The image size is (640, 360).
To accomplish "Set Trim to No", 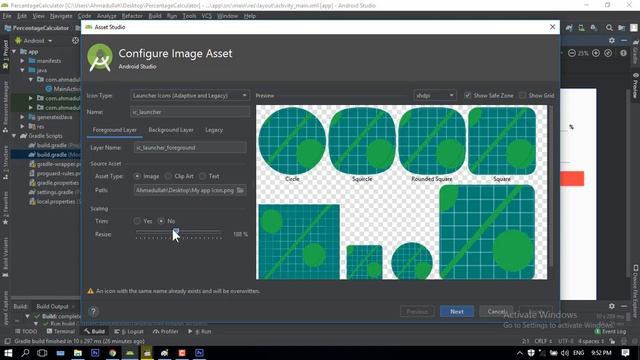I will 161,221.
